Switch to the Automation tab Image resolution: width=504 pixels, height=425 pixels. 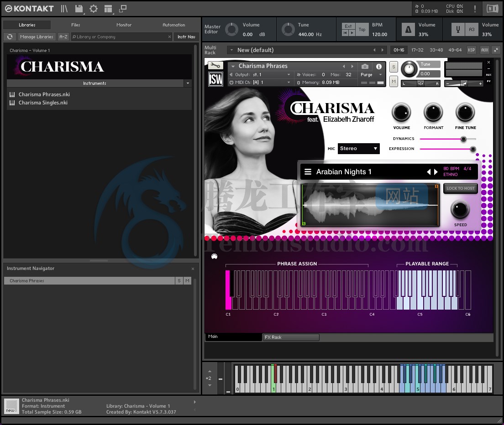pos(173,25)
